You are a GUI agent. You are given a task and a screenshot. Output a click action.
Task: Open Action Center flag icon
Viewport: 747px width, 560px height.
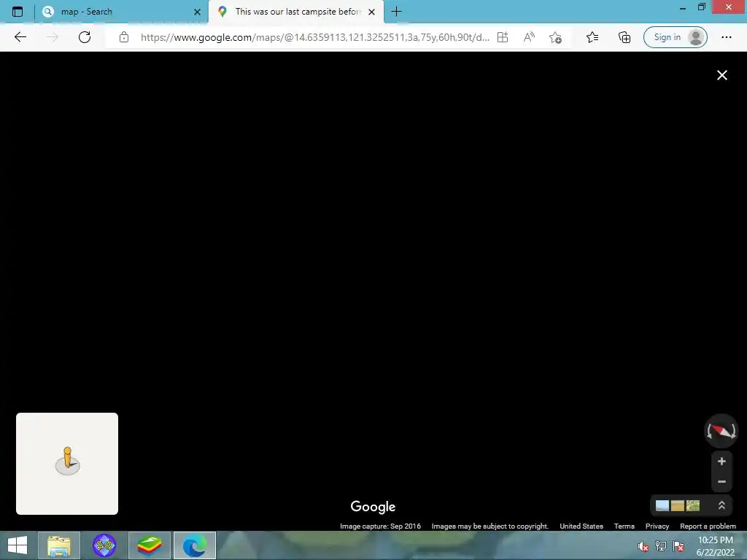678,546
